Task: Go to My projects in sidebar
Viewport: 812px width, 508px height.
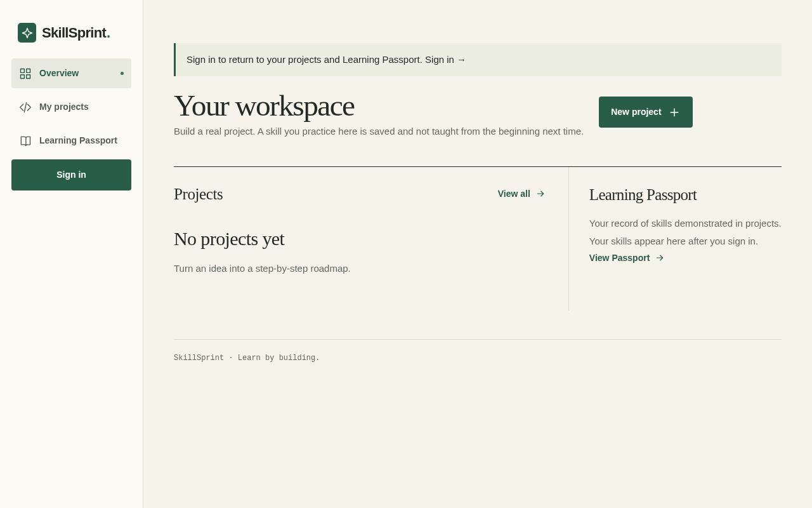Action: (71, 107)
